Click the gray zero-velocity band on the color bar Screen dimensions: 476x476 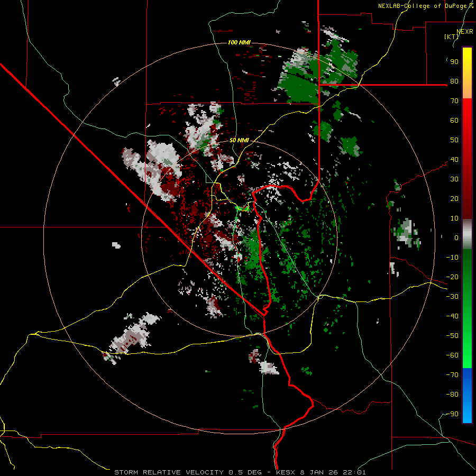[467, 234]
